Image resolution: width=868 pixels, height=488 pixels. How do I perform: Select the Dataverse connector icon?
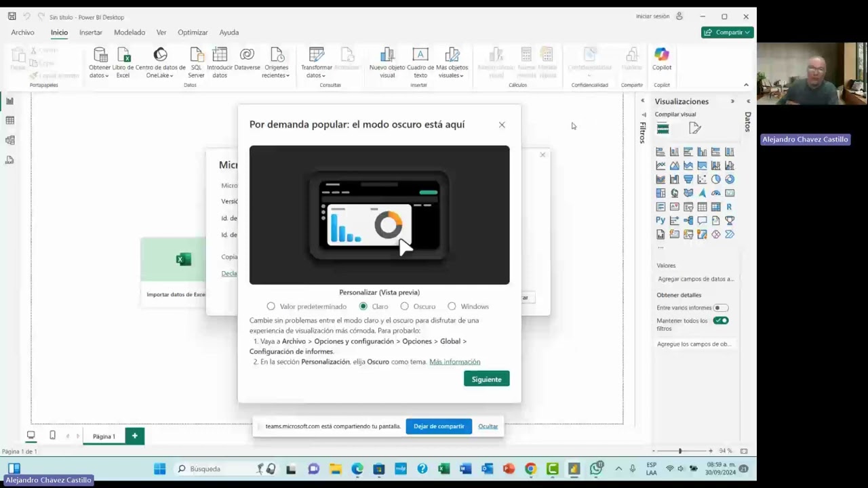(x=247, y=60)
